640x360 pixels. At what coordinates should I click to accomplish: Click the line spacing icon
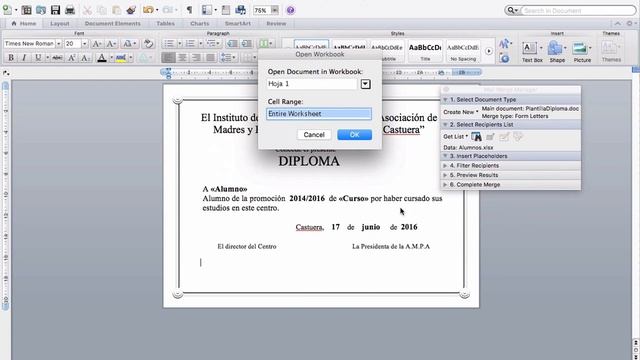coord(226,58)
